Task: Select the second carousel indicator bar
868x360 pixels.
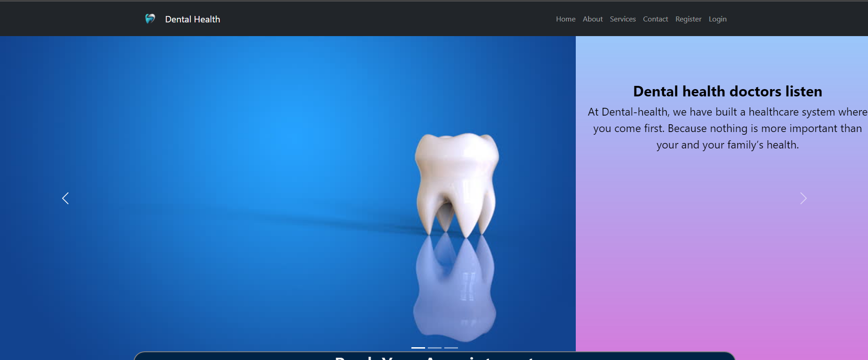Action: pyautogui.click(x=435, y=348)
